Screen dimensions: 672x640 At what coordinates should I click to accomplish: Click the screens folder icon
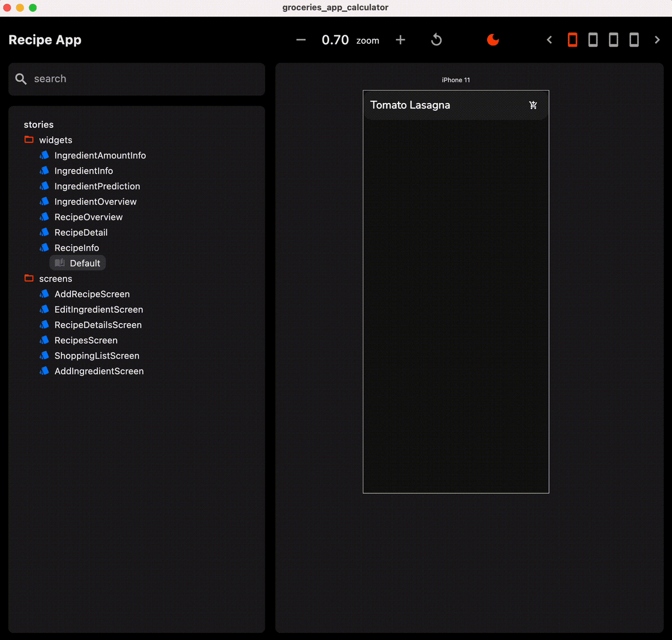pyautogui.click(x=29, y=278)
